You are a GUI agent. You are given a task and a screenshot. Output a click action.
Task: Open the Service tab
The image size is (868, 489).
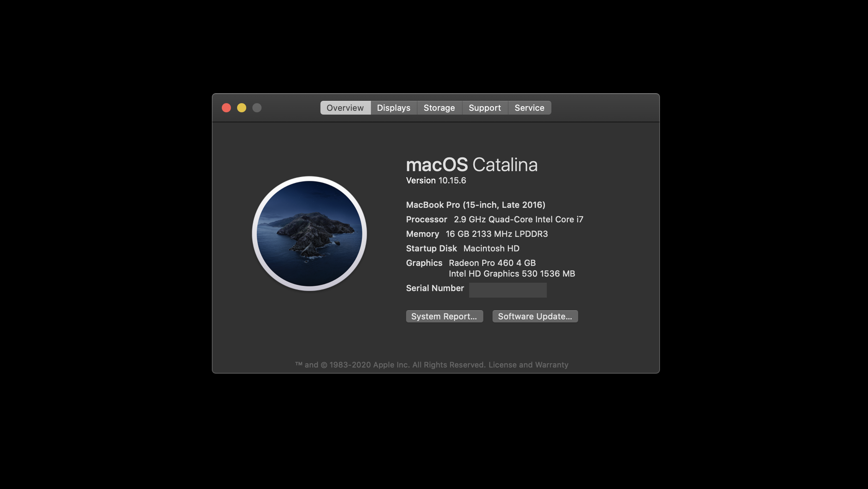point(529,107)
